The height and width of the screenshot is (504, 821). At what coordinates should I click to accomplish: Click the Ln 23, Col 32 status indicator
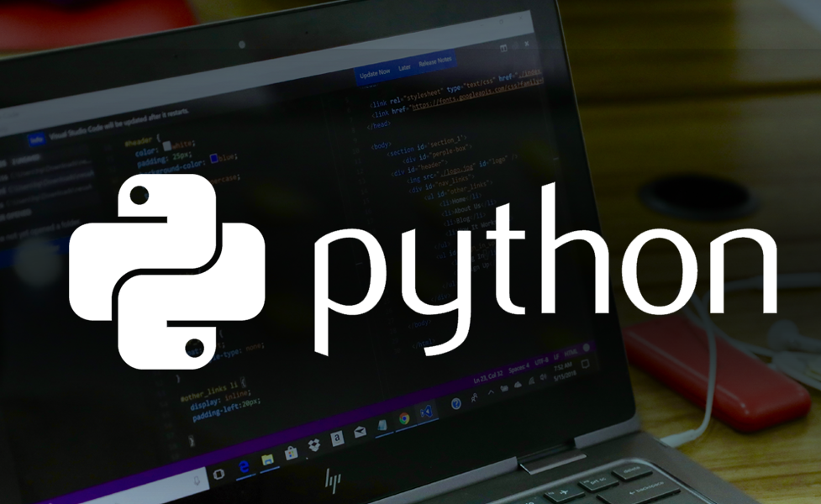[x=487, y=378]
